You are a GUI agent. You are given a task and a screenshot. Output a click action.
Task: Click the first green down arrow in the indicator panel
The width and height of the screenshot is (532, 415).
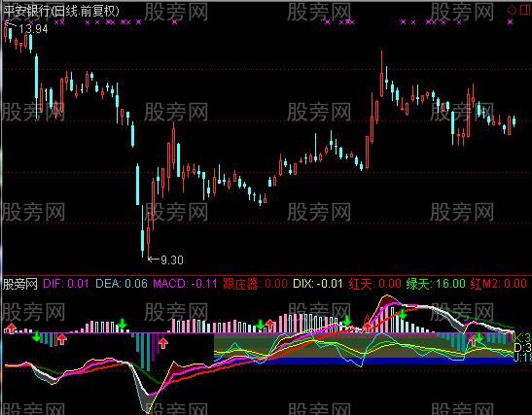[36, 337]
